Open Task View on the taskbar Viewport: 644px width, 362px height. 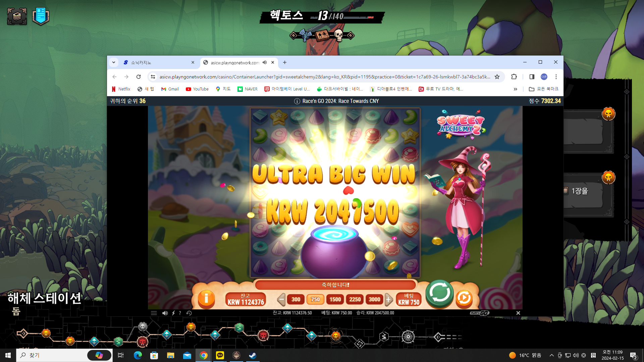[x=121, y=355]
